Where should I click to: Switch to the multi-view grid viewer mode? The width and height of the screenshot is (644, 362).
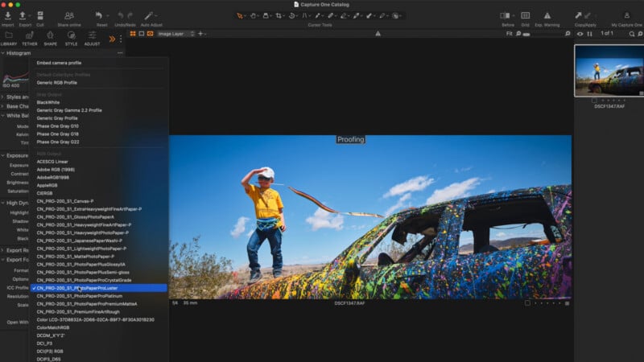coord(133,34)
